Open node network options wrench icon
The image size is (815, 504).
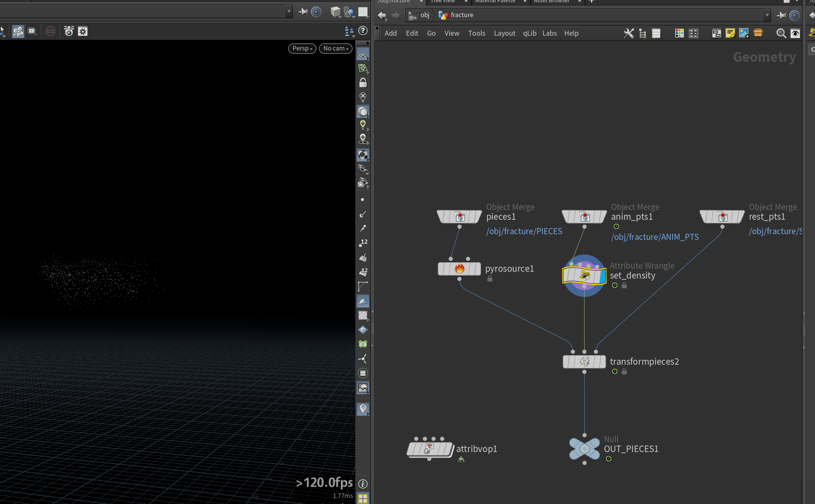(x=629, y=33)
